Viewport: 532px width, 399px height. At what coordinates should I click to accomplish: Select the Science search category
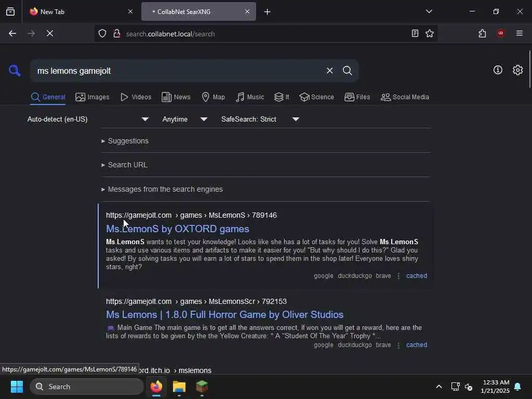point(316,97)
